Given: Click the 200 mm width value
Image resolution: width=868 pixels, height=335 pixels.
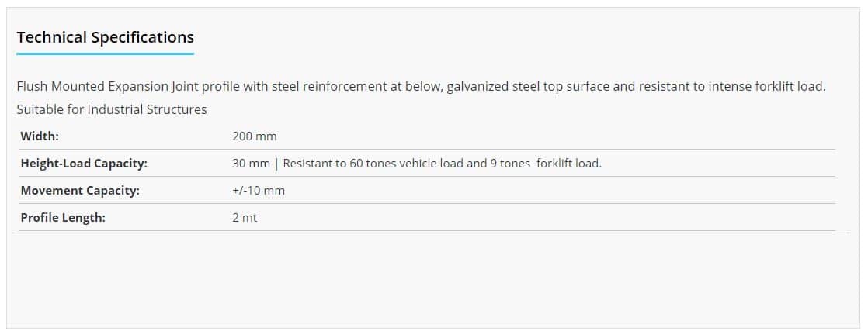Looking at the screenshot, I should [x=254, y=136].
